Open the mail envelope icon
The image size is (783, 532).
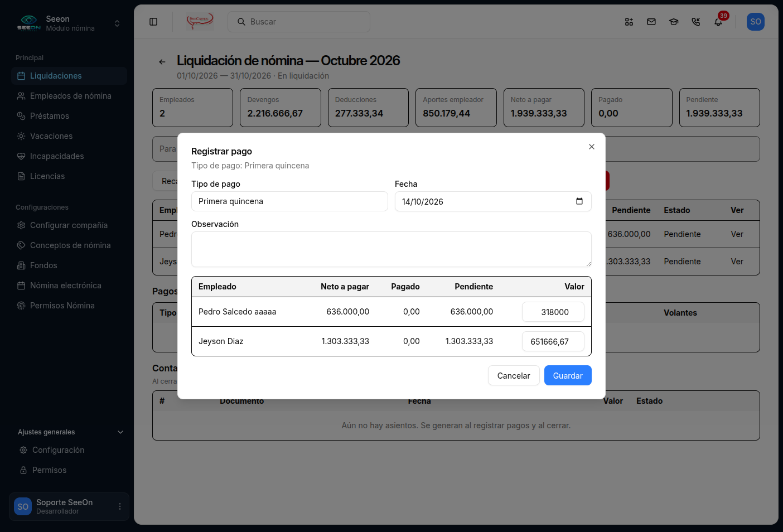651,22
